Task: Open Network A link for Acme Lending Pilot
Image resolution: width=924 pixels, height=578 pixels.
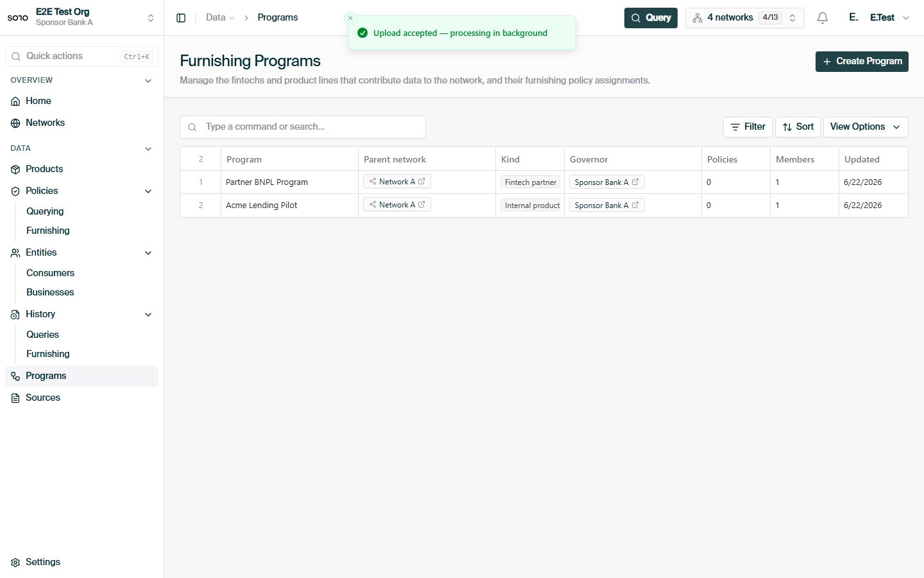Action: click(x=397, y=205)
